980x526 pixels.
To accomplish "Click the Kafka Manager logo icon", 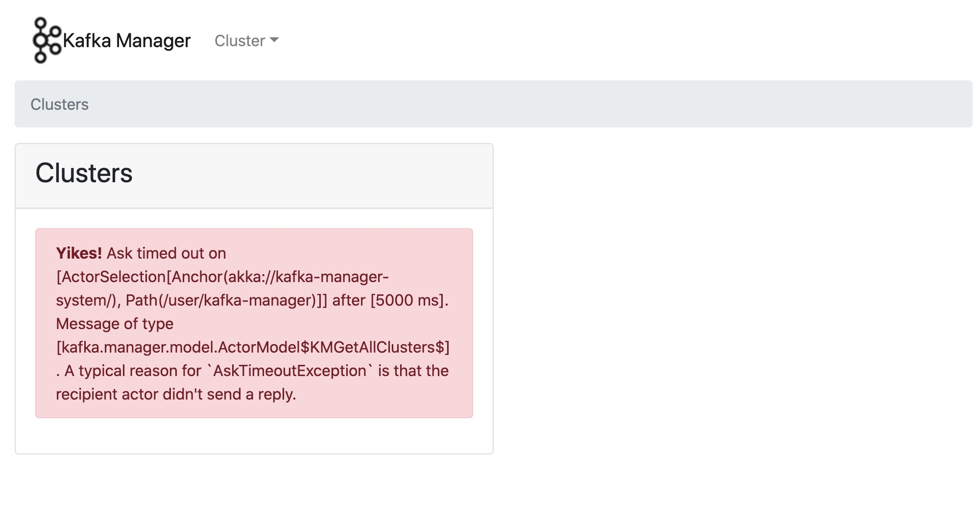I will [x=46, y=40].
